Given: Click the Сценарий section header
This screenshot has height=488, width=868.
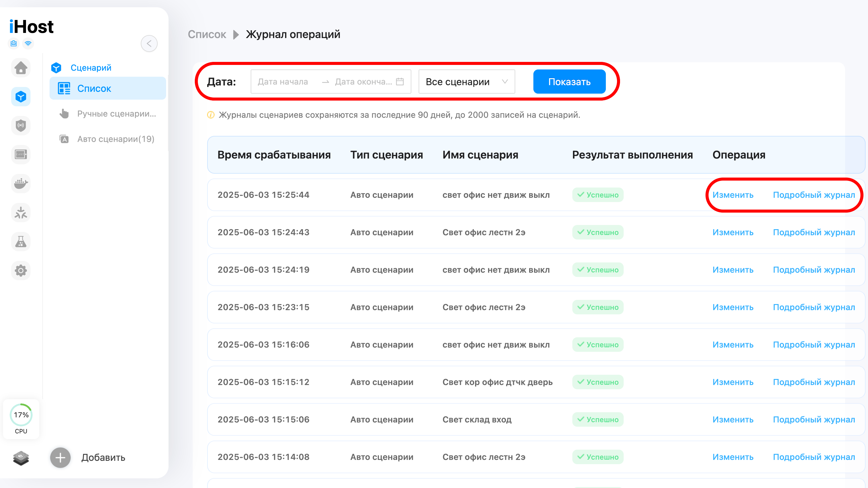Looking at the screenshot, I should (x=91, y=68).
